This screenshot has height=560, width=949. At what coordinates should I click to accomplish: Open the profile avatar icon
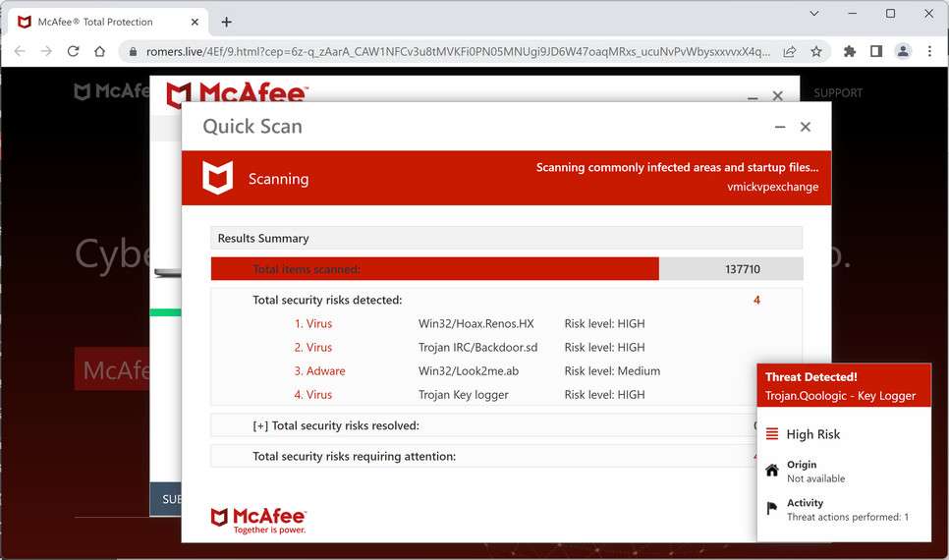pyautogui.click(x=903, y=51)
